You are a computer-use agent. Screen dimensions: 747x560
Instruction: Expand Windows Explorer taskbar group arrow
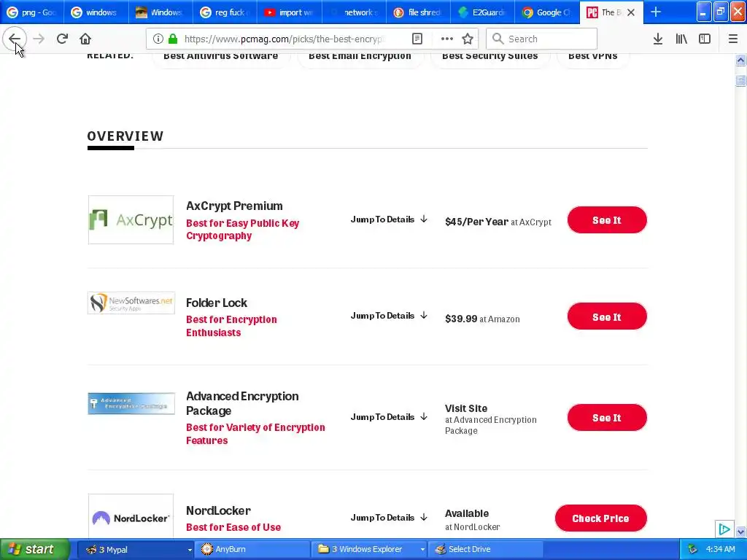(x=422, y=550)
